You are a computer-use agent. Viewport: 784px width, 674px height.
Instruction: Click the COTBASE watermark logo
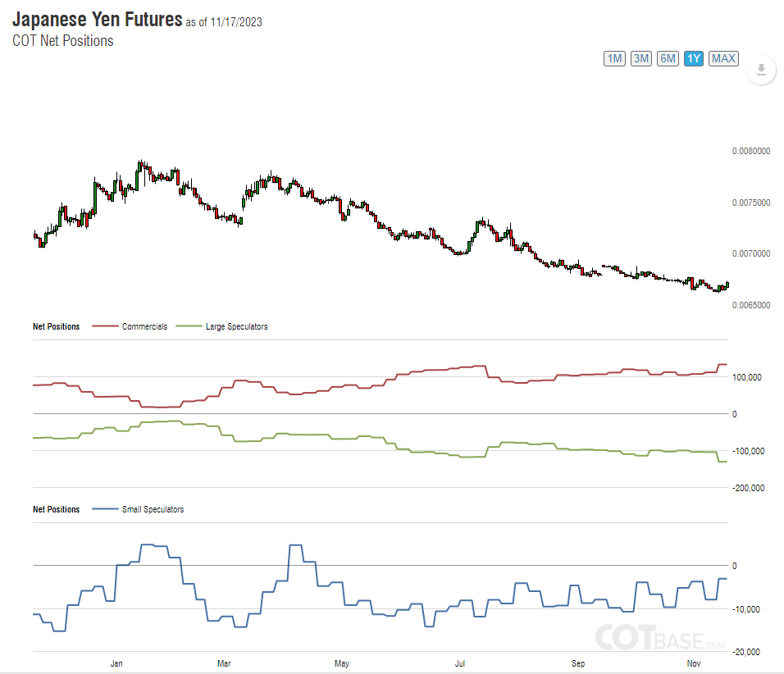coord(660,637)
